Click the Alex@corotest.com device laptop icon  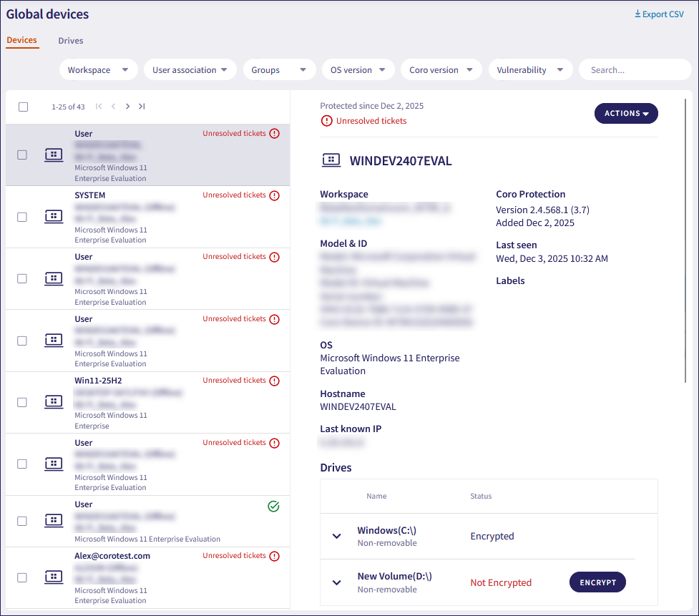pyautogui.click(x=54, y=577)
